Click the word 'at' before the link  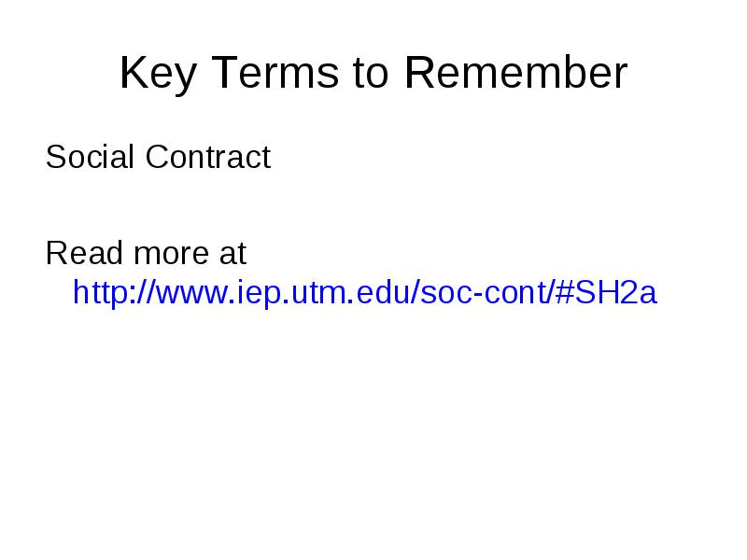(x=233, y=253)
